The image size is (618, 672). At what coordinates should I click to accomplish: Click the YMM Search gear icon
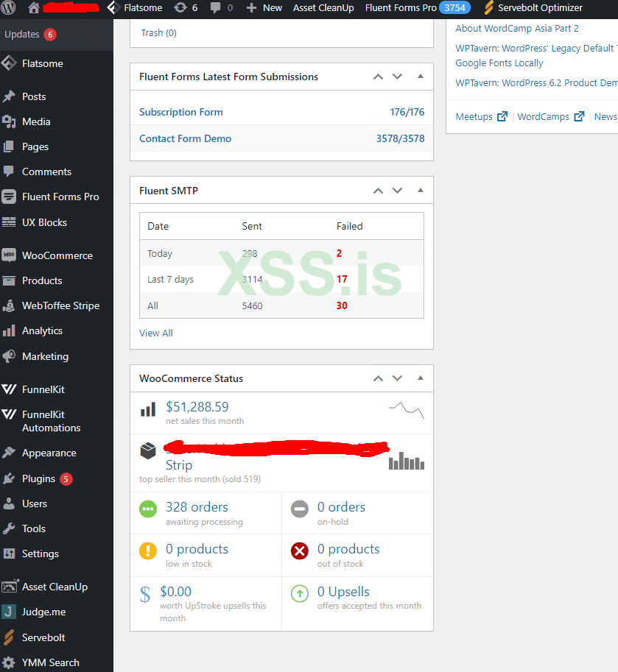[x=9, y=662]
